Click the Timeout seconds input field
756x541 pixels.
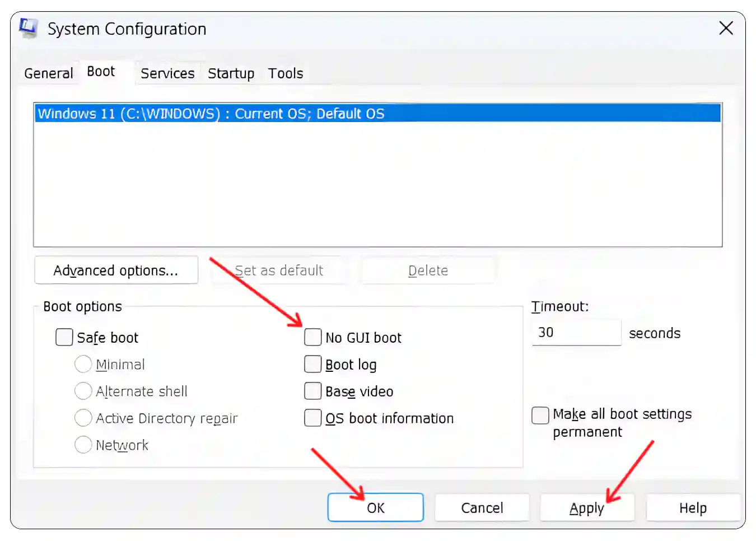pyautogui.click(x=576, y=333)
